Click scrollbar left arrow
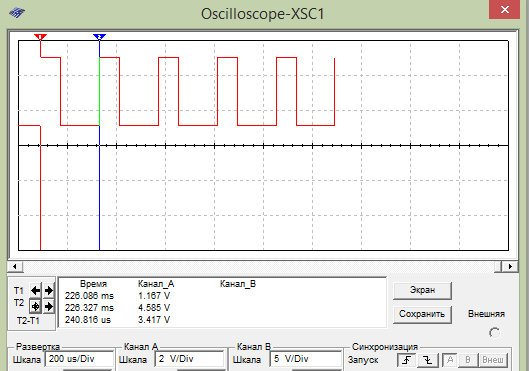This screenshot has width=529, height=371. tap(15, 266)
